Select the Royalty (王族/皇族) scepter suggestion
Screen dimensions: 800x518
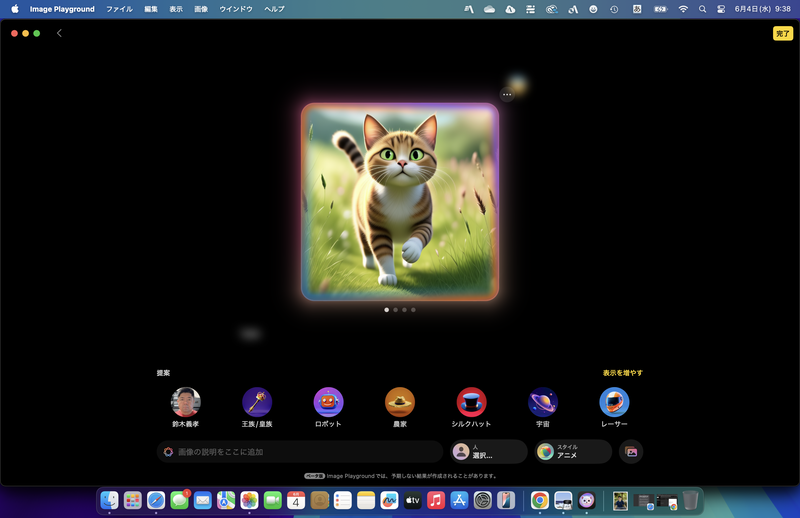coord(257,402)
